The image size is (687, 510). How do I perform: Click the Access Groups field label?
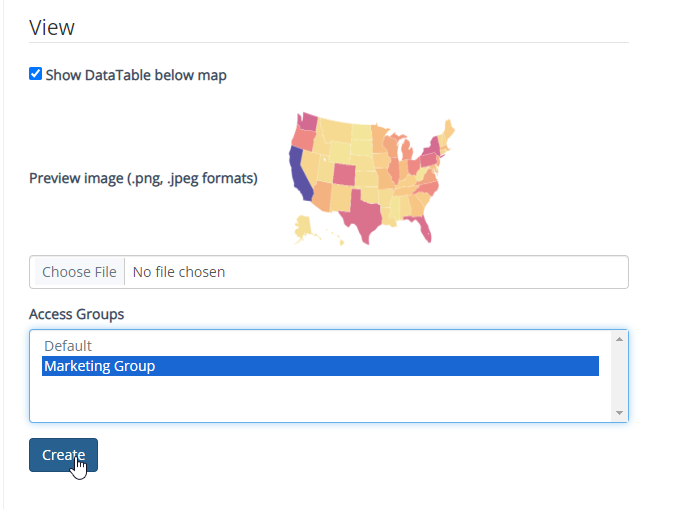tap(77, 314)
